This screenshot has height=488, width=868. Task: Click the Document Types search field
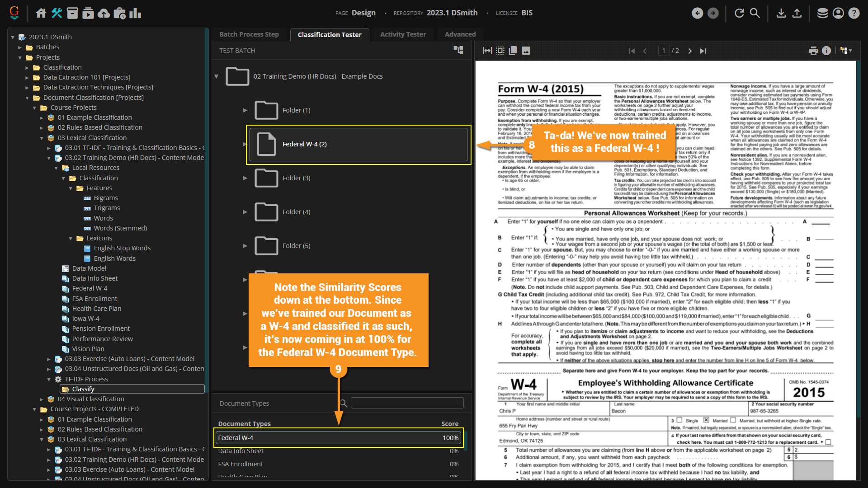click(407, 403)
